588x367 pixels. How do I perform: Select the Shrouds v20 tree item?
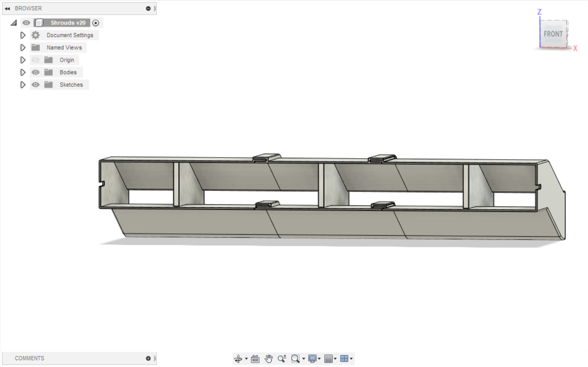click(x=68, y=23)
